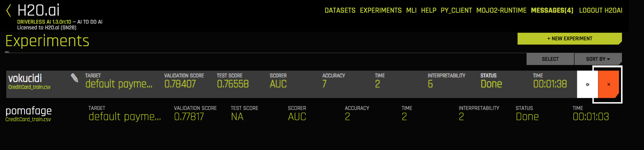Click the Done status of vokucidi
This screenshot has height=150, width=644.
491,84
